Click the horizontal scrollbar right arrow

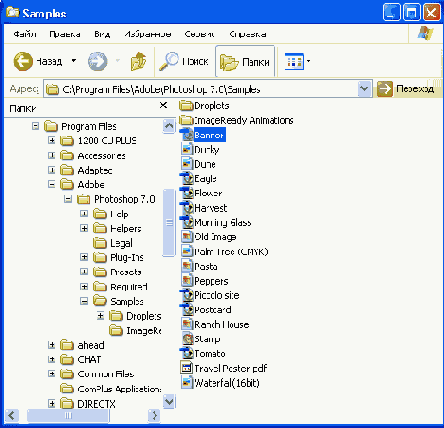coord(154,415)
